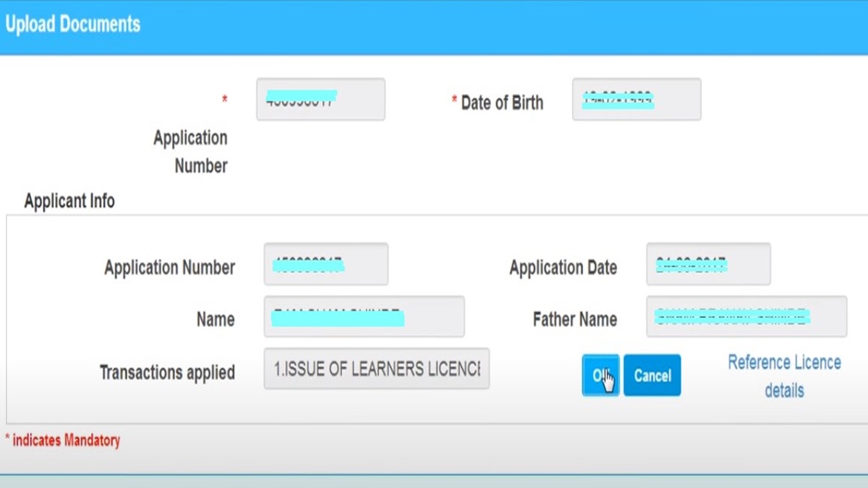Select the Transactions applied field
This screenshot has height=488, width=868.
click(376, 369)
